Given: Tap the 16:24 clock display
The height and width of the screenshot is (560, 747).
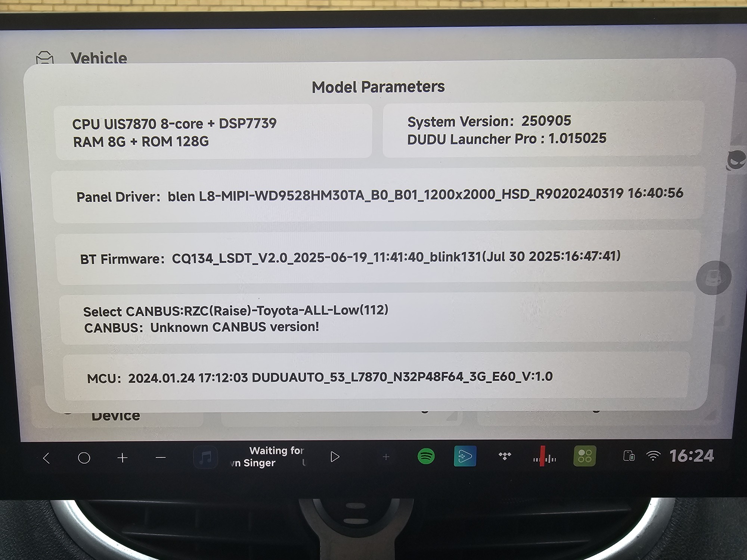Looking at the screenshot, I should [691, 456].
